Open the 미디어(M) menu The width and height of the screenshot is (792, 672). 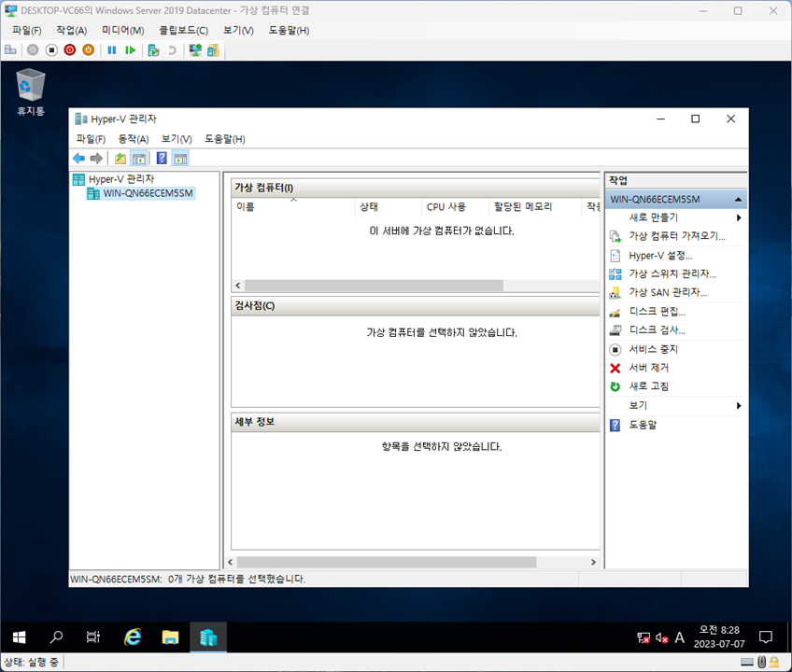pyautogui.click(x=123, y=30)
